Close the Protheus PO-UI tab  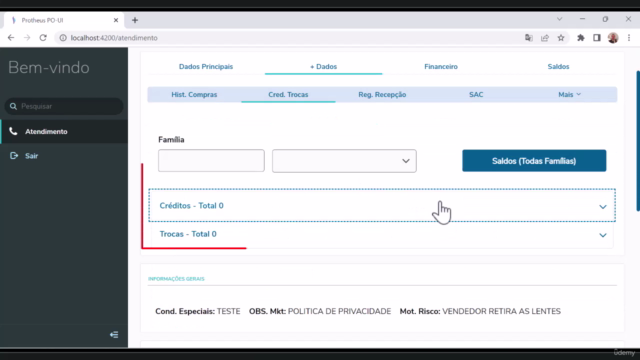[x=116, y=20]
